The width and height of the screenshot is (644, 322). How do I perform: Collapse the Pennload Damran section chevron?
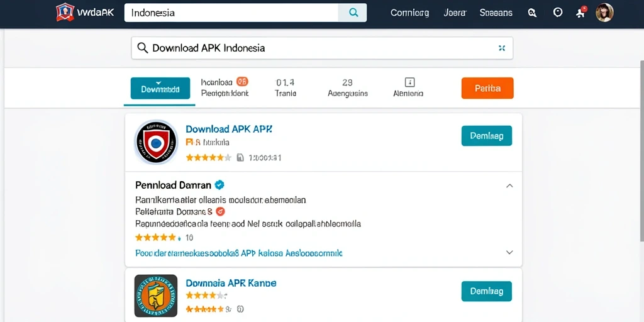point(509,186)
